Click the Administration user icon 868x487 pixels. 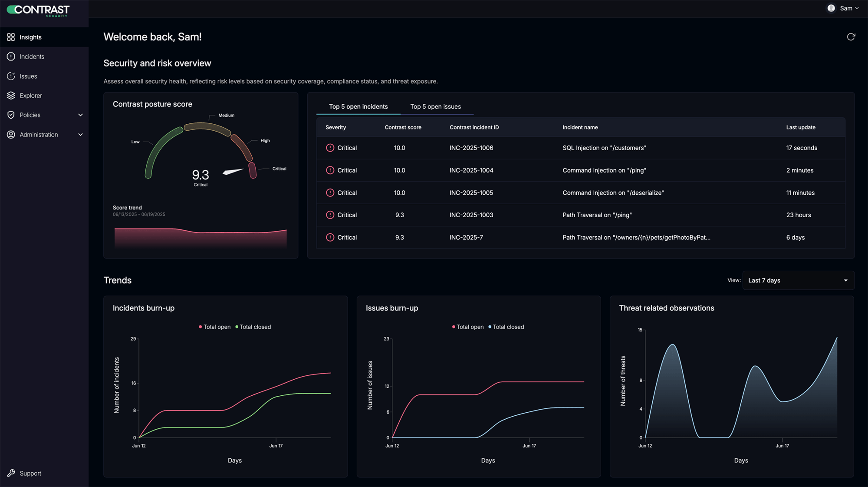(x=11, y=135)
